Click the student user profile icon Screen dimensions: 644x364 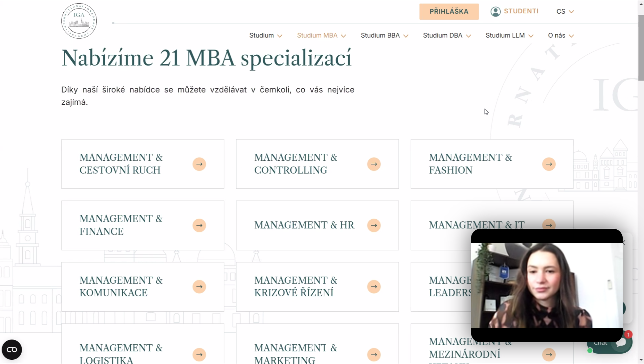(x=495, y=11)
